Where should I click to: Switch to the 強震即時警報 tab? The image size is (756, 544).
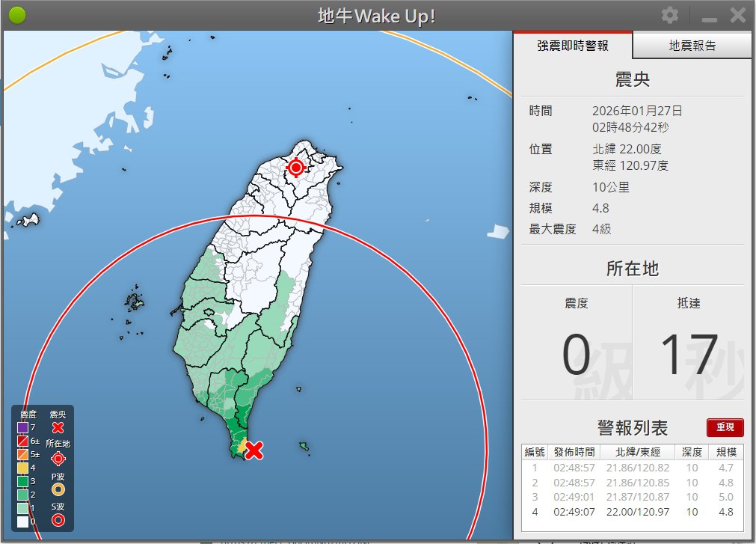tap(572, 46)
